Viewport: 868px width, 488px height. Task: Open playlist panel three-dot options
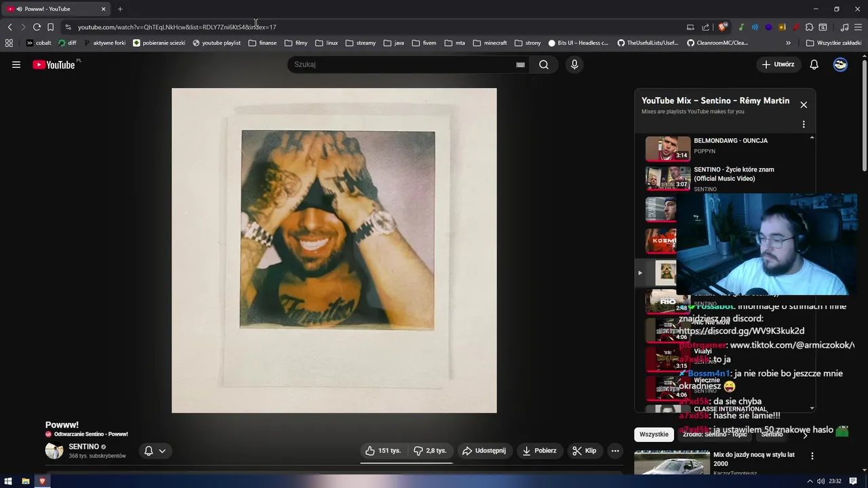[x=804, y=125]
